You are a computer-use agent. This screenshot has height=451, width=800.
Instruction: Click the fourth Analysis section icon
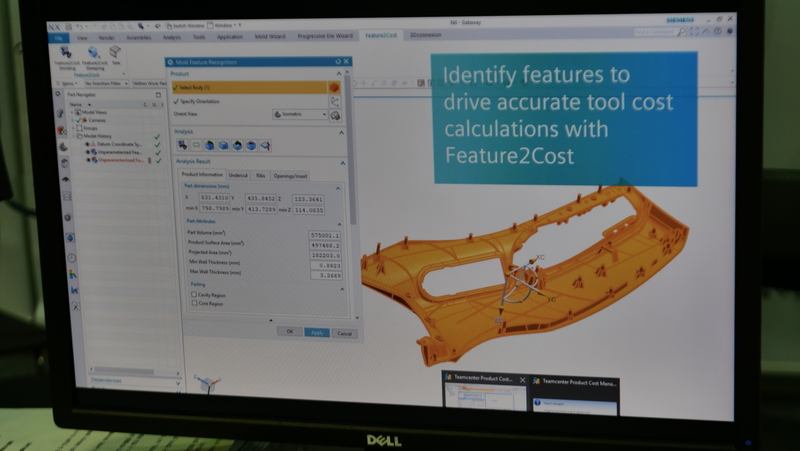[223, 146]
